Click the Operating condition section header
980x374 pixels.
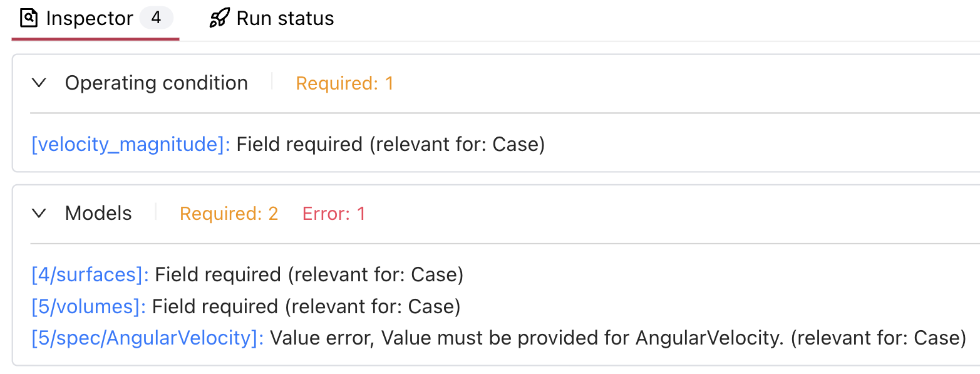tap(155, 82)
